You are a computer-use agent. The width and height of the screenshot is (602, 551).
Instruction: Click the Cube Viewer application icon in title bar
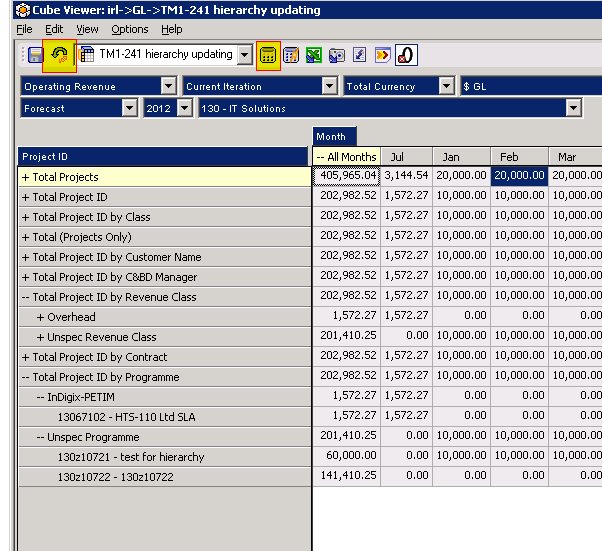click(23, 10)
